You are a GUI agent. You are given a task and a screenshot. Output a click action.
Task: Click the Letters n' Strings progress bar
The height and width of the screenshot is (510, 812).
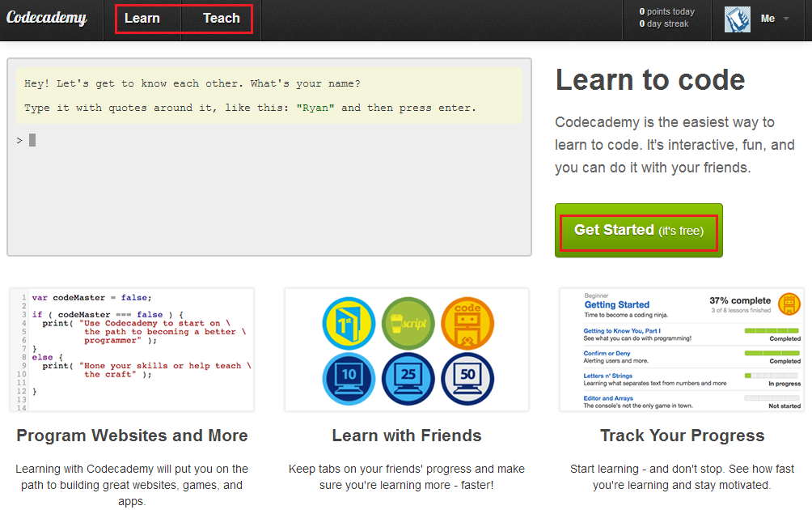[x=772, y=376]
